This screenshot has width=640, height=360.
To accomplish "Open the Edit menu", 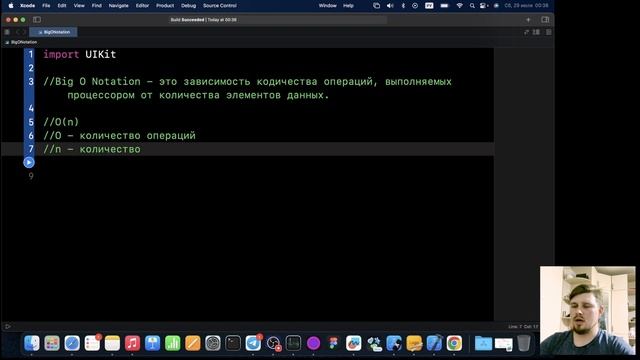I will point(62,6).
